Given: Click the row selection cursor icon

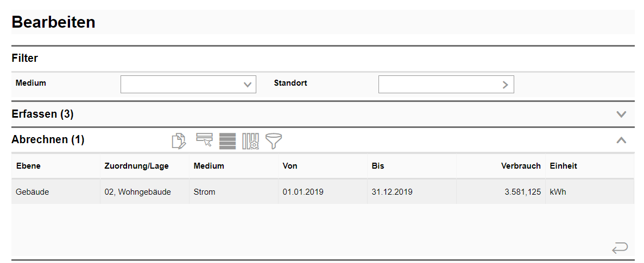Looking at the screenshot, I should pos(204,139).
